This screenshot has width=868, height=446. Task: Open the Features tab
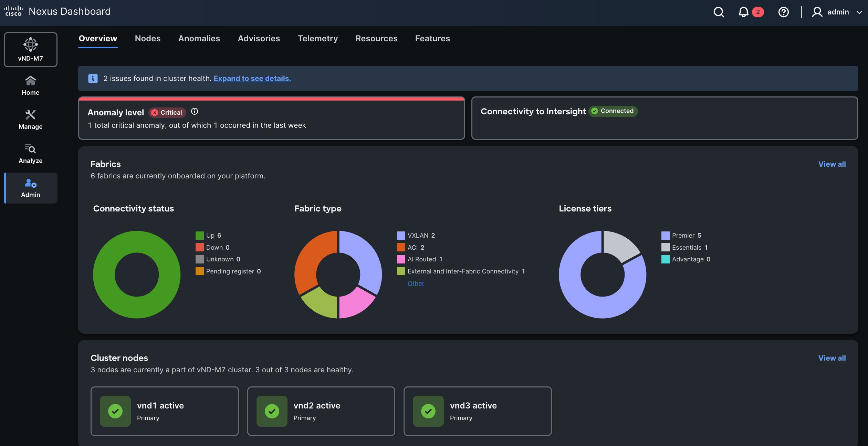[x=432, y=39]
